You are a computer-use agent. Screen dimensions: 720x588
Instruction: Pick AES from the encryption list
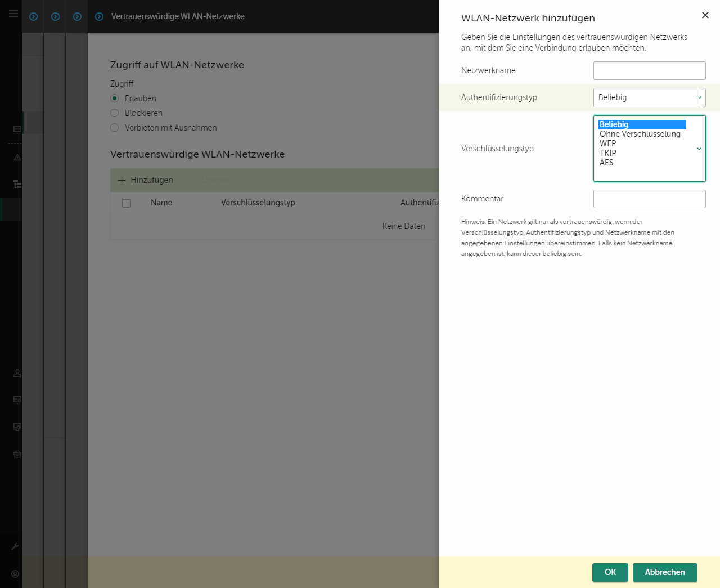click(x=606, y=163)
